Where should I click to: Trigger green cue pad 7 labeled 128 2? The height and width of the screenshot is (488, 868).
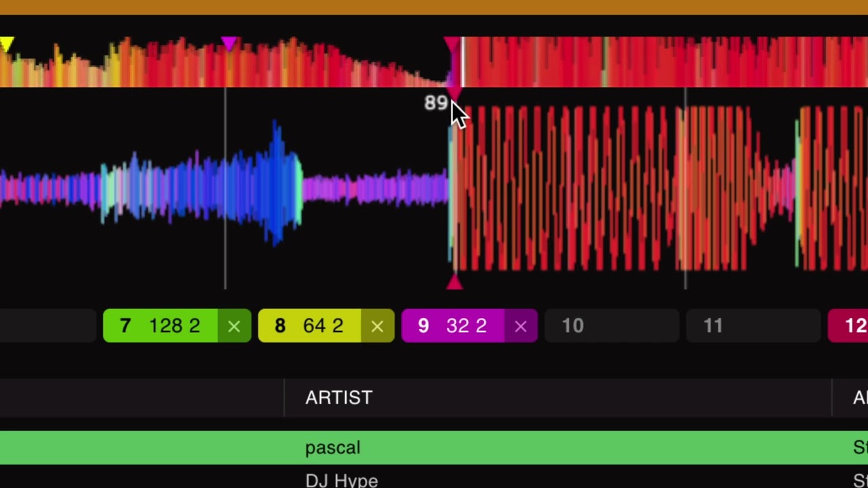click(x=161, y=326)
